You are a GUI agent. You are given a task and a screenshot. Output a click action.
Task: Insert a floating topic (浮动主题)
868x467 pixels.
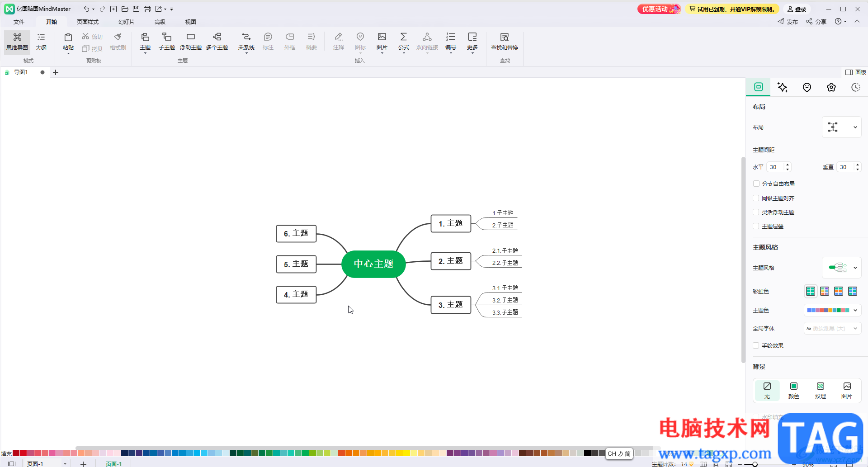(190, 42)
